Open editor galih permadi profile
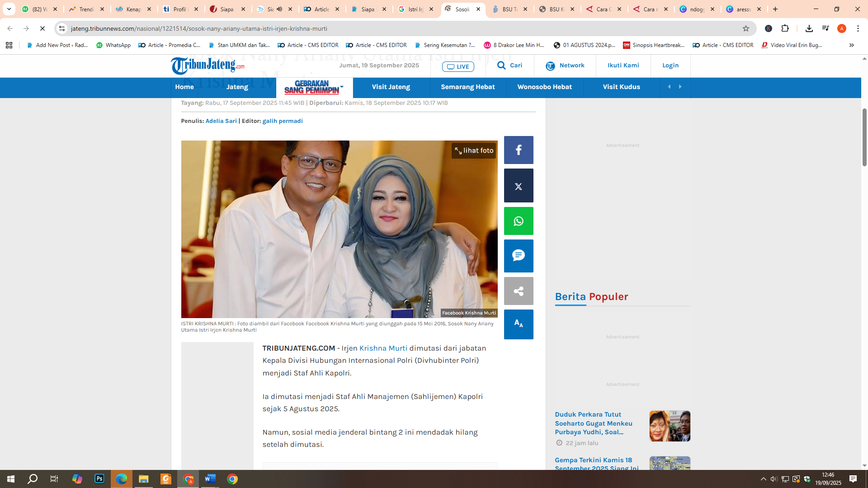Viewport: 868px width, 488px height. coord(283,121)
